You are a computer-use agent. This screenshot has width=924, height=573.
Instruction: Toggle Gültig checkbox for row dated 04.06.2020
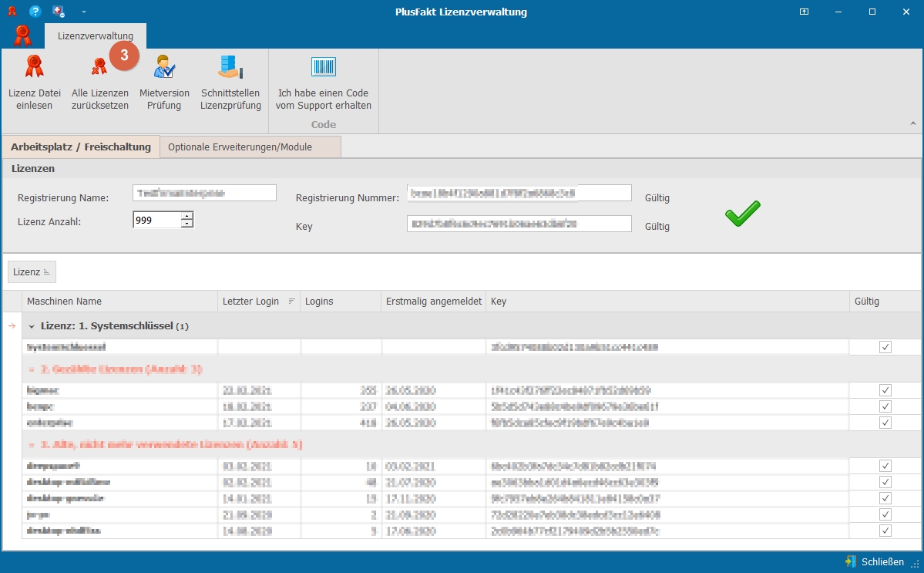point(885,406)
